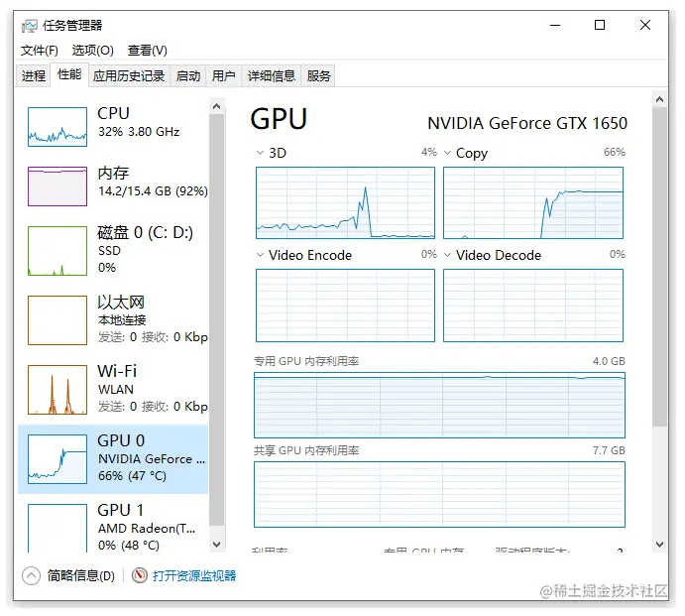The image size is (685, 616).
Task: Click the 3D engine usage graph
Action: pyautogui.click(x=345, y=203)
